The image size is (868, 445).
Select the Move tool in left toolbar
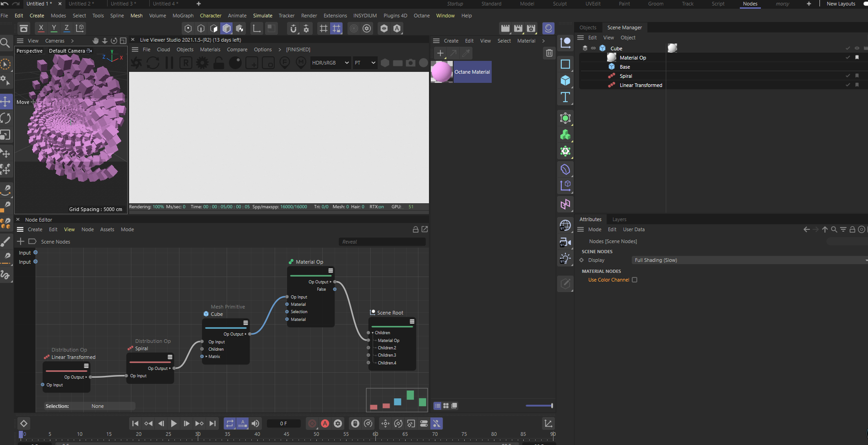click(x=5, y=102)
